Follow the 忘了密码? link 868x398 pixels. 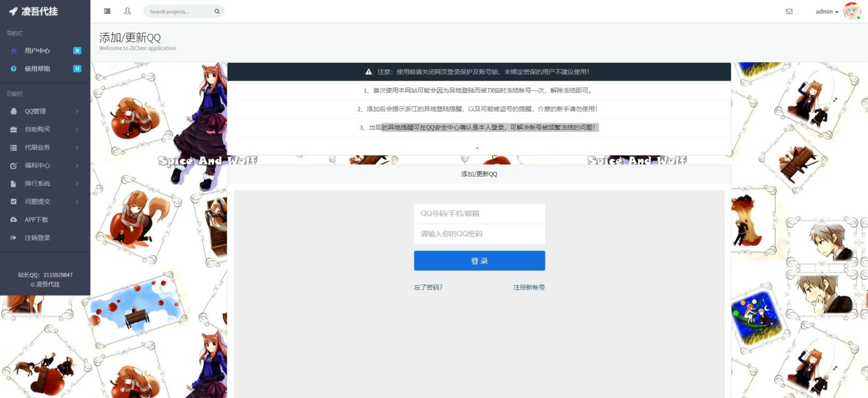(428, 287)
